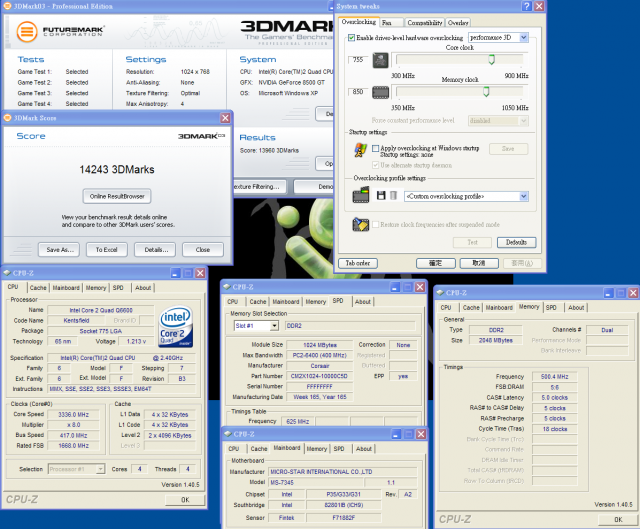This screenshot has height=529, width=640.
Task: Open CPU tab in CPU-Z Memory window
Action: (446, 308)
